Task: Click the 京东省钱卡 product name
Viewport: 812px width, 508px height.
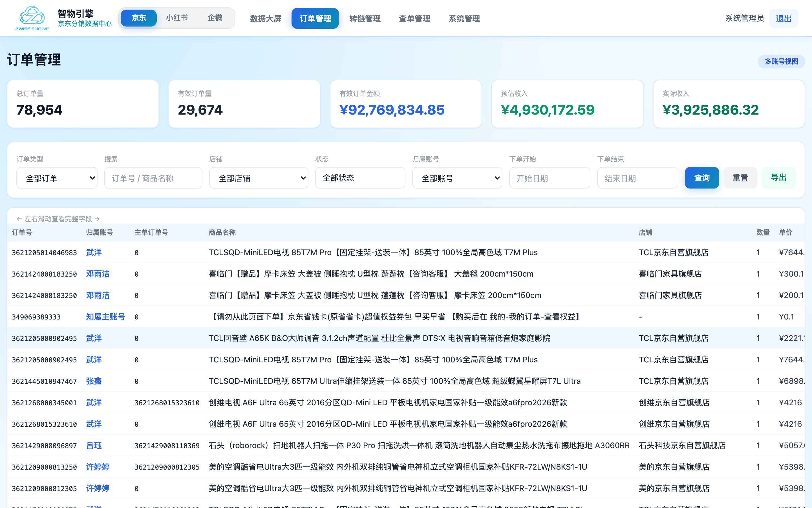Action: tap(396, 317)
